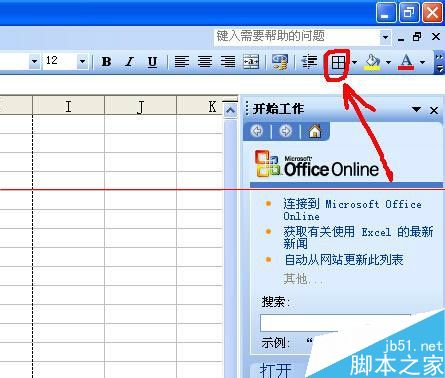
Task: Select column I header
Action: pyautogui.click(x=68, y=106)
